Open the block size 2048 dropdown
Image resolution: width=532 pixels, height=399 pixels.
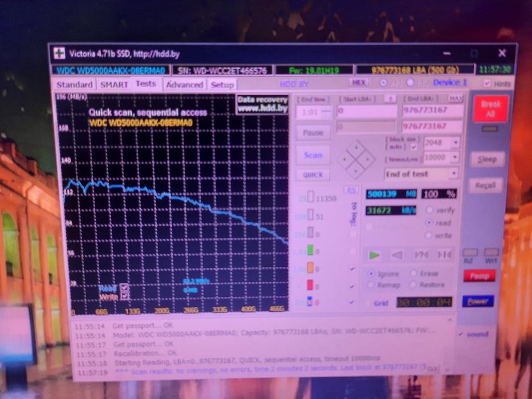[x=456, y=142]
